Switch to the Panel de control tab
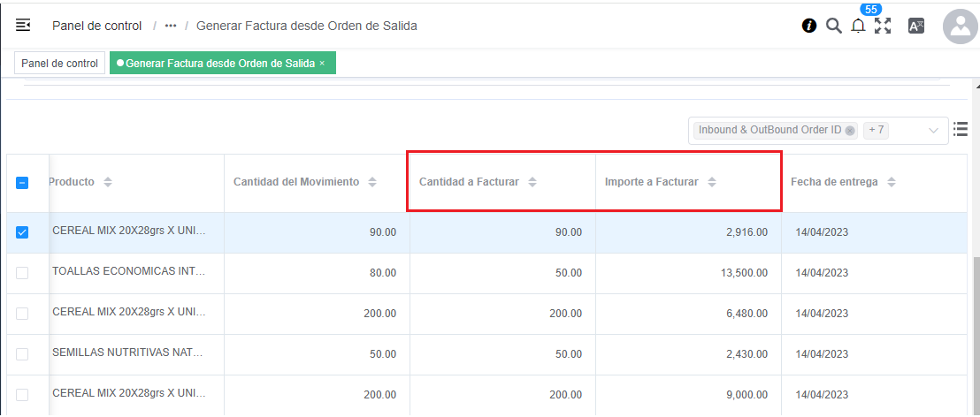The image size is (980, 417). (59, 64)
